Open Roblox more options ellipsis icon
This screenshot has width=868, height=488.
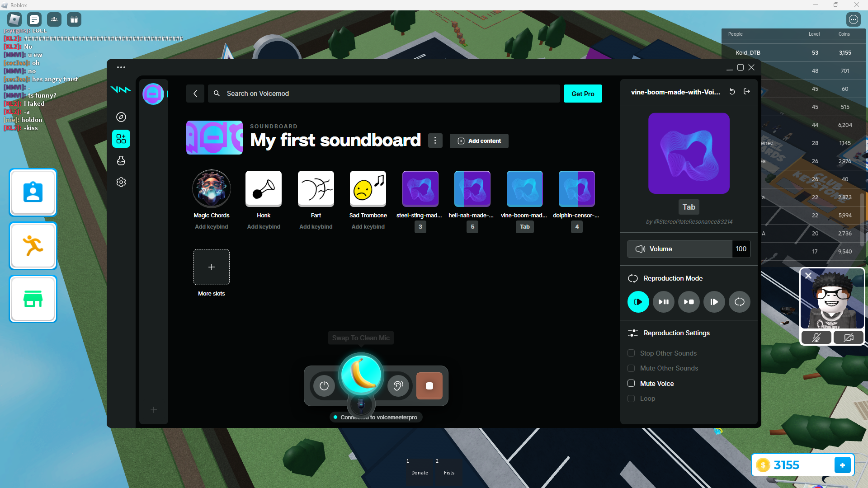click(853, 19)
